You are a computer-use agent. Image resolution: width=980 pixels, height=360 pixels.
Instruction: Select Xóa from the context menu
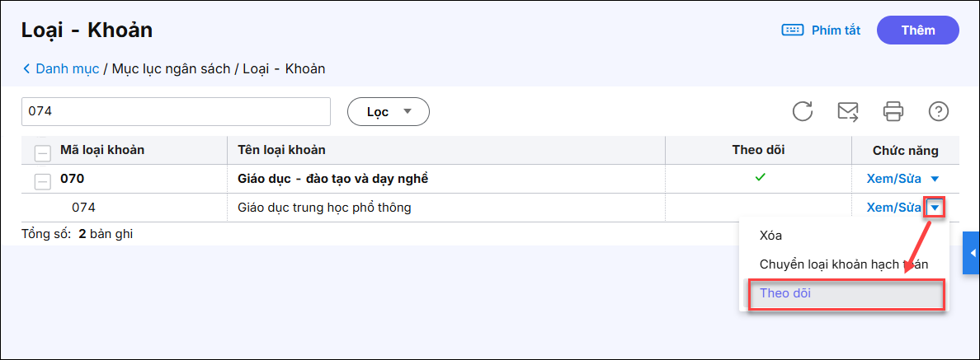[x=770, y=236]
